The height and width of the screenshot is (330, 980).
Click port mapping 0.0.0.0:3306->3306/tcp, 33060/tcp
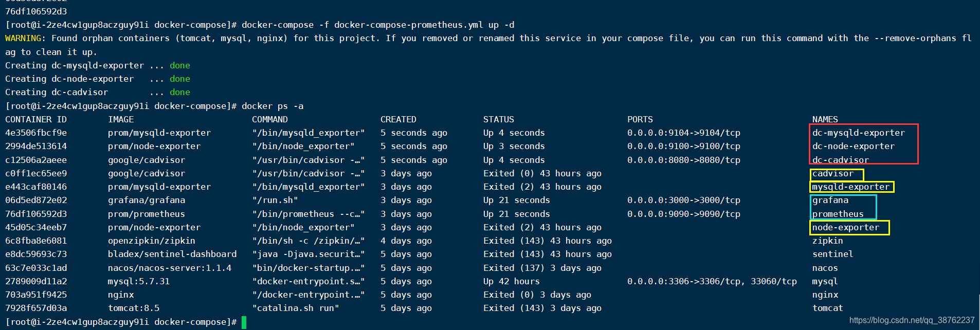[x=712, y=281]
